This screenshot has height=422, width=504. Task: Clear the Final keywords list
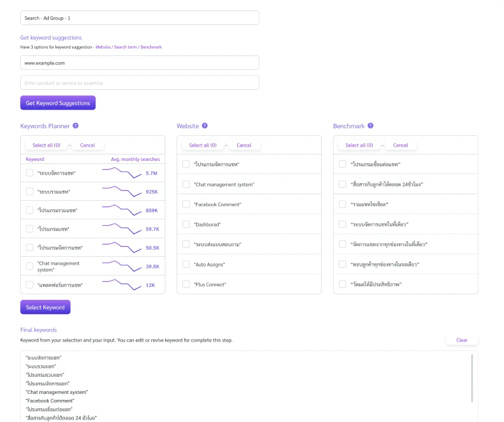click(x=462, y=340)
